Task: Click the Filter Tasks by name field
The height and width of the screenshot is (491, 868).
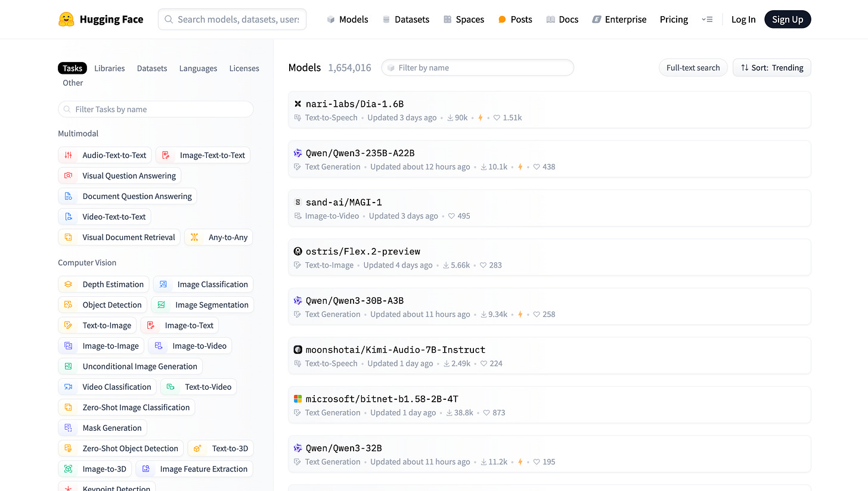Action: [x=156, y=109]
